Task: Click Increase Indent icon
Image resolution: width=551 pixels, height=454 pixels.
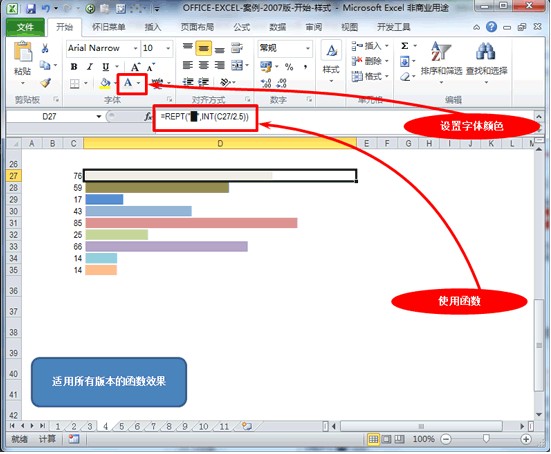Action: tap(204, 83)
